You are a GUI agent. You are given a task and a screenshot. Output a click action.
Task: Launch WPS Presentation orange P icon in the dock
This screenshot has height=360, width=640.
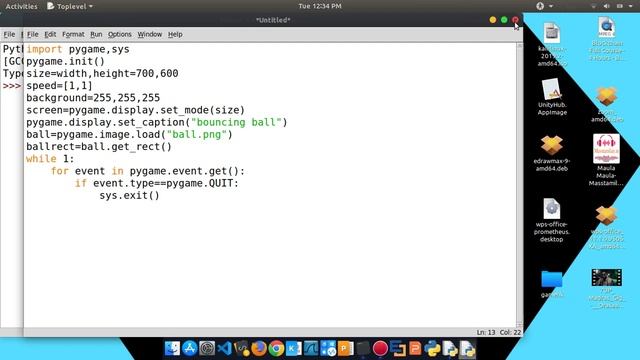click(345, 349)
